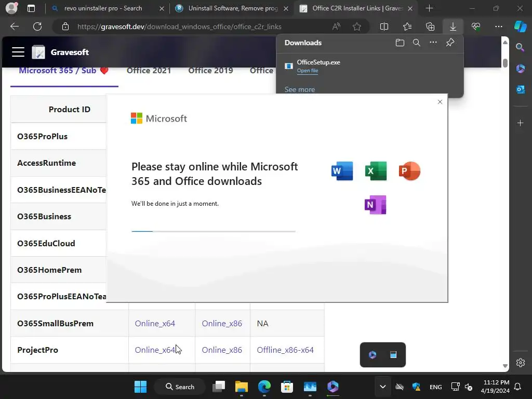This screenshot has height=399, width=532.
Task: Pin the Downloads panel
Action: point(450,43)
